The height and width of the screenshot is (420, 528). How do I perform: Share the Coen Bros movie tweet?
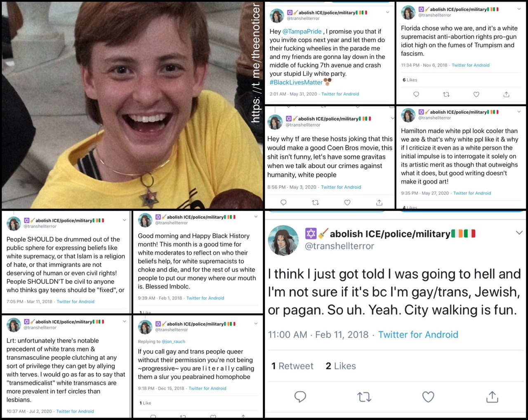pos(379,203)
